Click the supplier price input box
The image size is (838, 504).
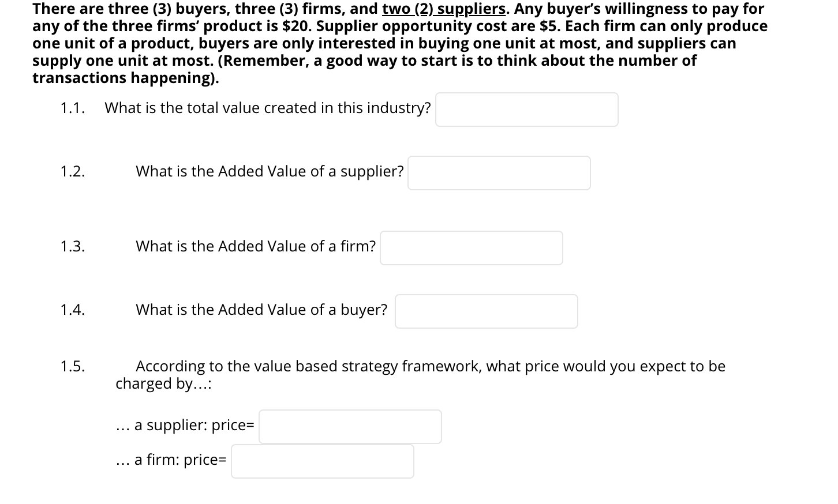350,426
